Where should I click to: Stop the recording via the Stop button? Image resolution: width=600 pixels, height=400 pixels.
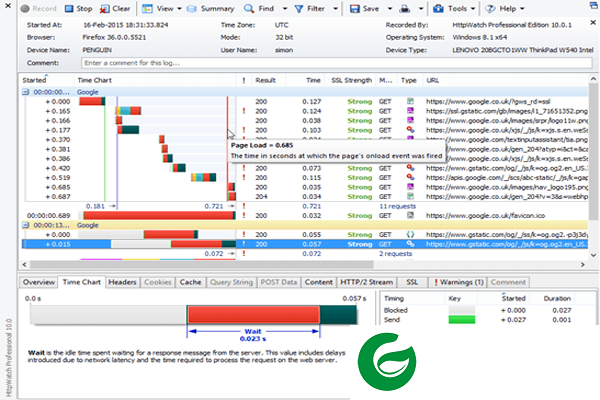(x=78, y=8)
